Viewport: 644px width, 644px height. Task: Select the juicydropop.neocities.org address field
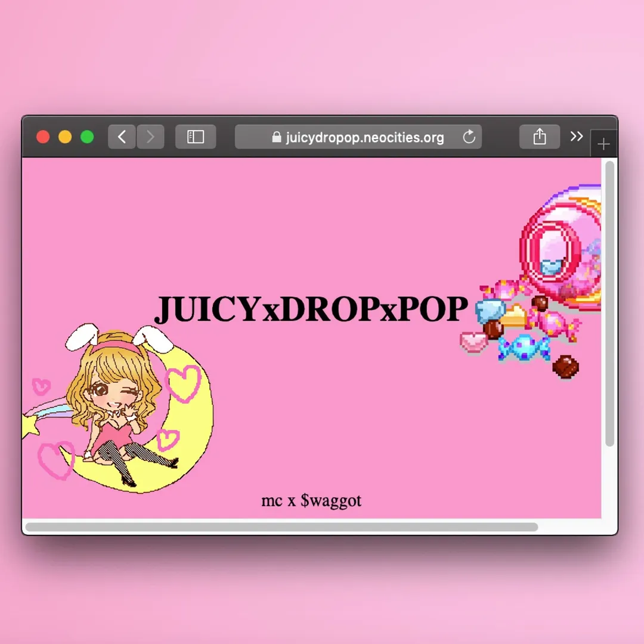click(364, 138)
